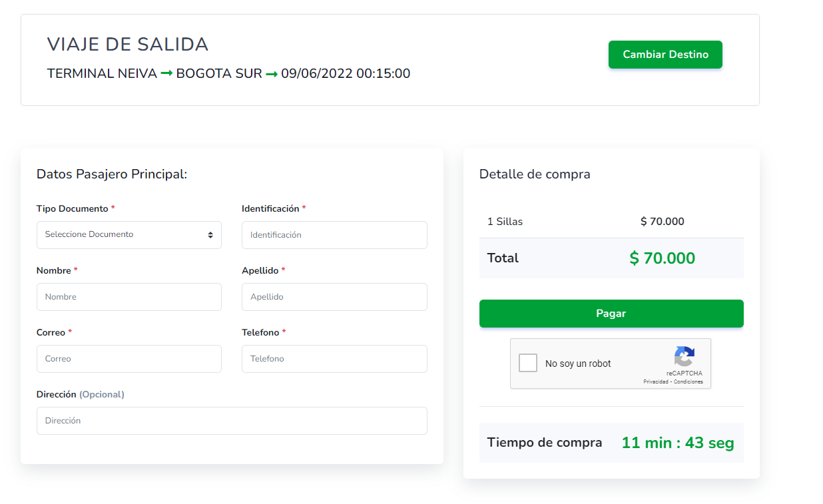823x504 pixels.
Task: Click the green Pagar button
Action: pyautogui.click(x=611, y=314)
